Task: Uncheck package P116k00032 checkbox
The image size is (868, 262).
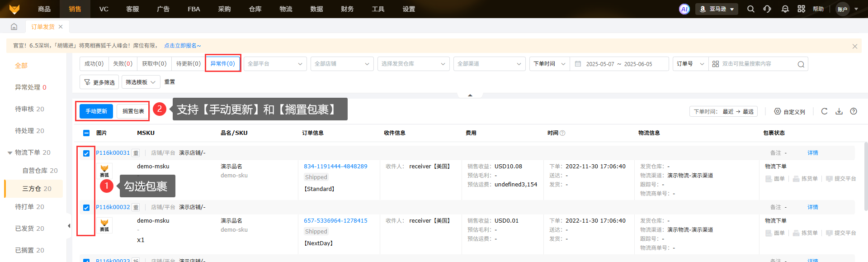Action: pyautogui.click(x=86, y=208)
